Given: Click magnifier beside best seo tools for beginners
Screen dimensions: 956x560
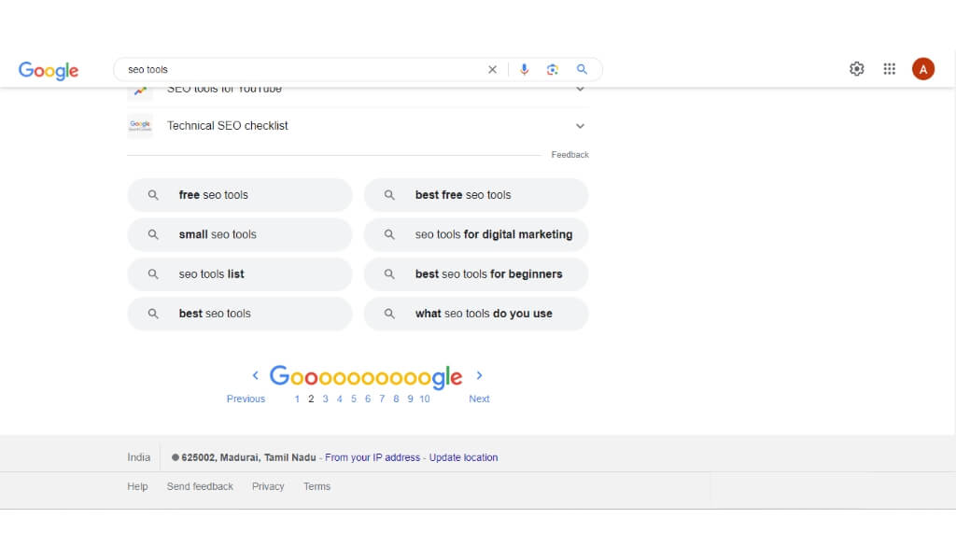Looking at the screenshot, I should (x=389, y=274).
